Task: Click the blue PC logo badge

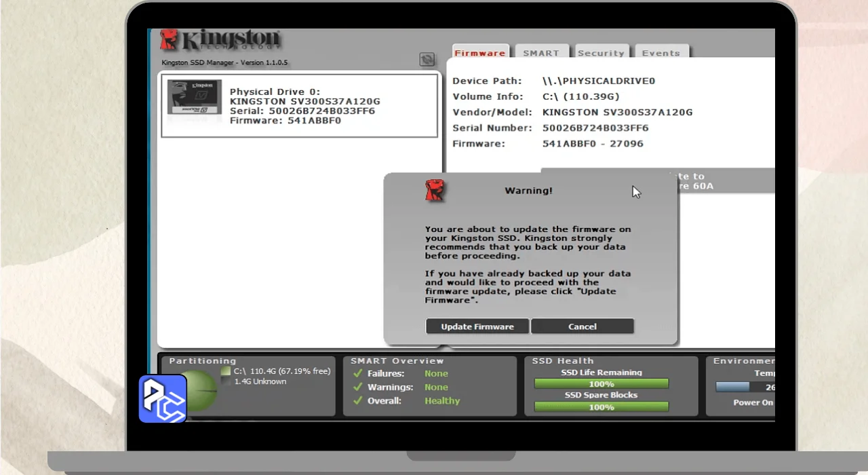Action: 163,399
